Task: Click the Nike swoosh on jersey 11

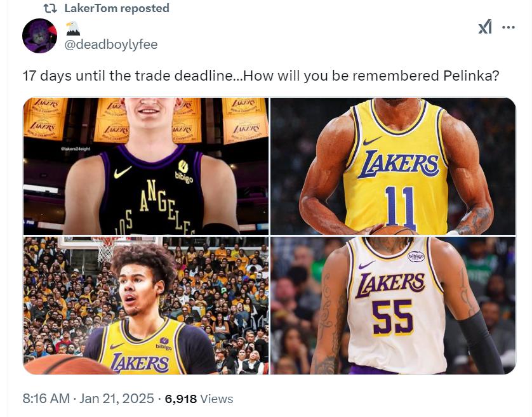Action: [x=373, y=140]
